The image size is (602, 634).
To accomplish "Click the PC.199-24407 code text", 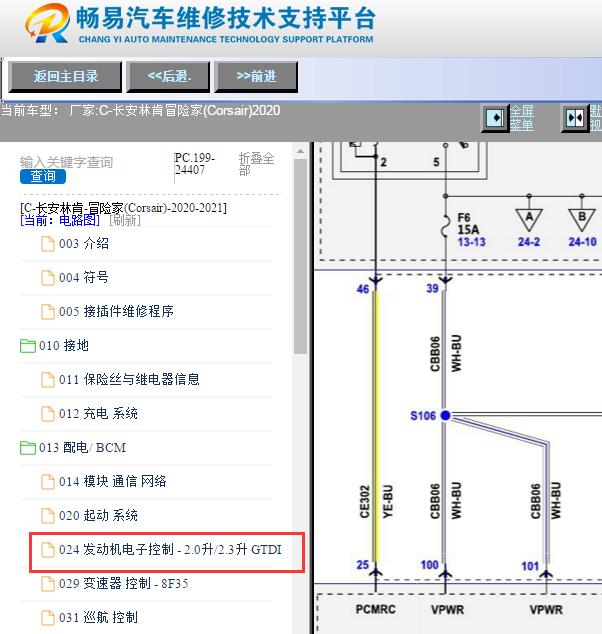I will point(194,164).
